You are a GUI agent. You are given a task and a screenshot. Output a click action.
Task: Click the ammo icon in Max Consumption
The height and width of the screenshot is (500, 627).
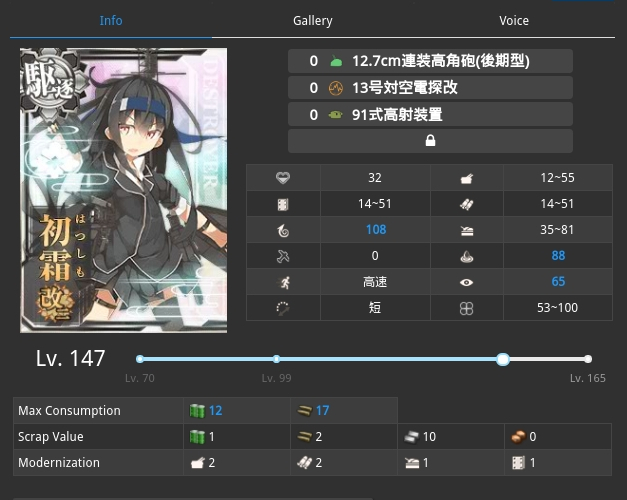pos(304,411)
